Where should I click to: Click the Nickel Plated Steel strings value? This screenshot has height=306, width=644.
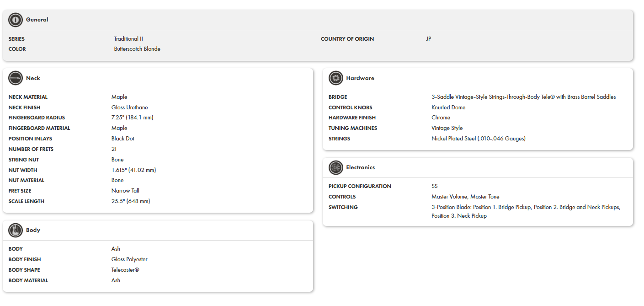pyautogui.click(x=478, y=139)
